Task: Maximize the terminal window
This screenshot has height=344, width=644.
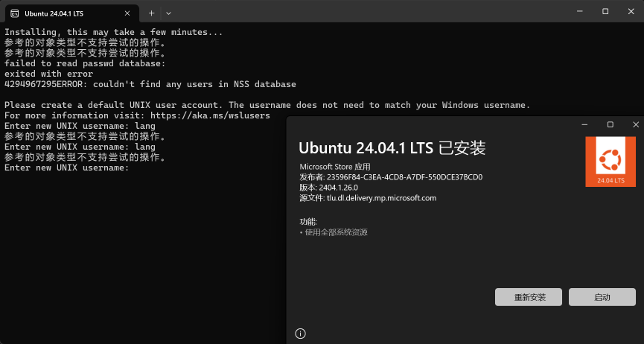Action: [605, 11]
